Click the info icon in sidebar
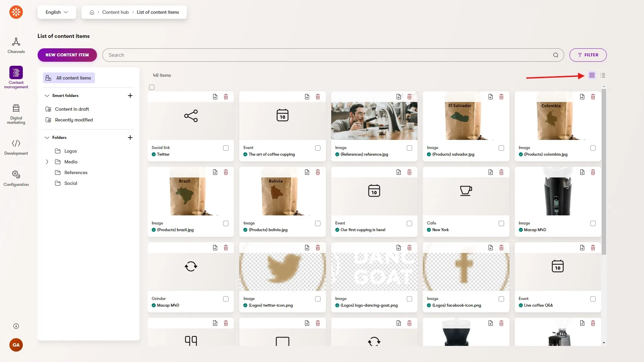Viewport: 644px width, 362px height. click(16, 326)
